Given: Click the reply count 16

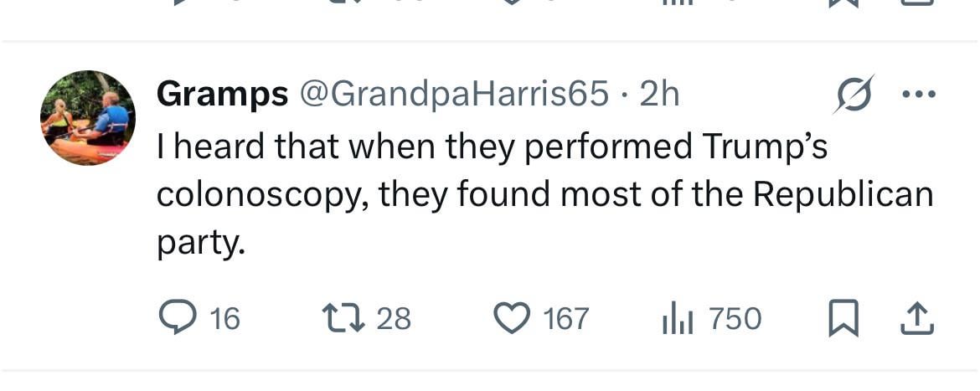Looking at the screenshot, I should pyautogui.click(x=224, y=319).
